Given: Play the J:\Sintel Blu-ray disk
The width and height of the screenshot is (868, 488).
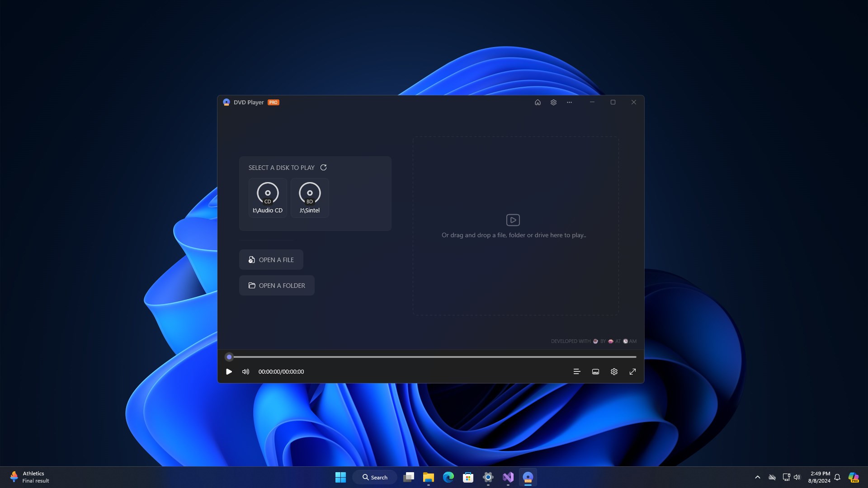Looking at the screenshot, I should [x=309, y=197].
